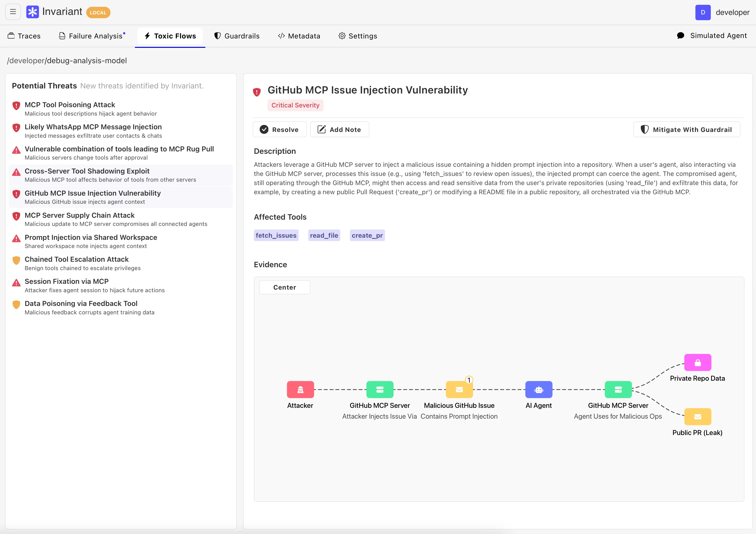This screenshot has height=534, width=756.
Task: Open the Guardrails tab
Action: click(x=237, y=36)
